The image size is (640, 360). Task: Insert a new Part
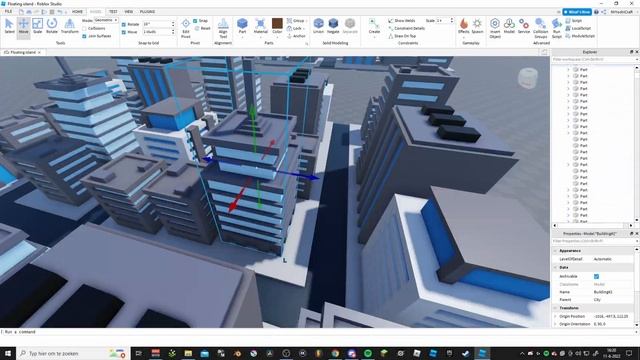click(242, 26)
